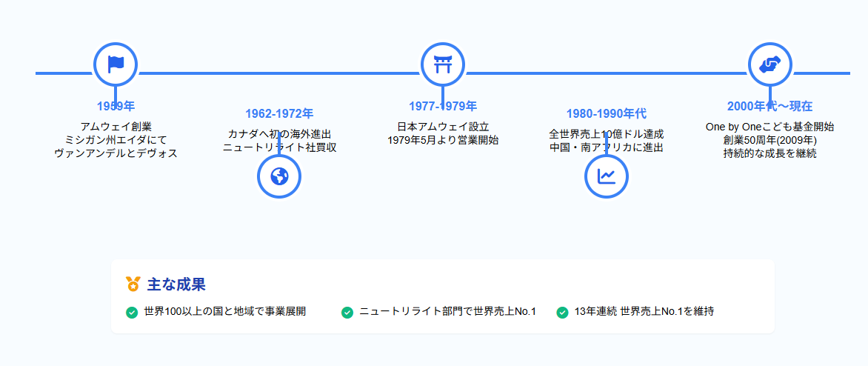Viewport: 868px width, 366px height.
Task: Click the line chart icon under 1980-1990年代
Action: click(x=607, y=176)
